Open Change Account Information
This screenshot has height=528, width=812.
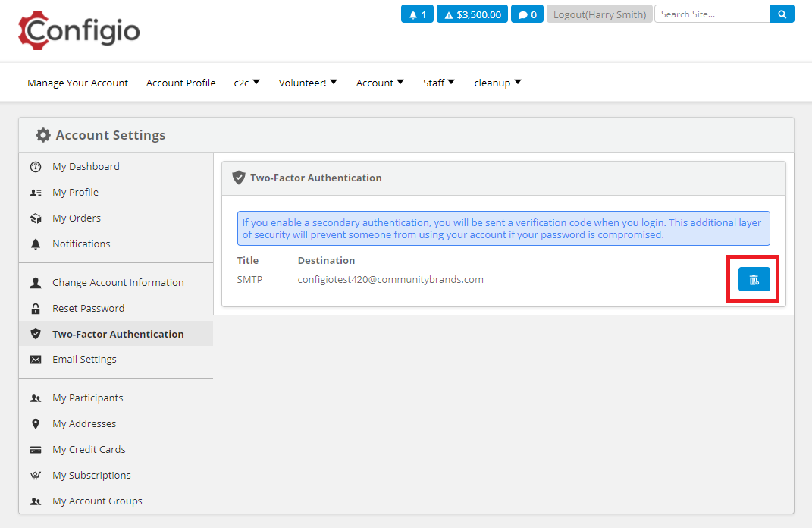[118, 282]
